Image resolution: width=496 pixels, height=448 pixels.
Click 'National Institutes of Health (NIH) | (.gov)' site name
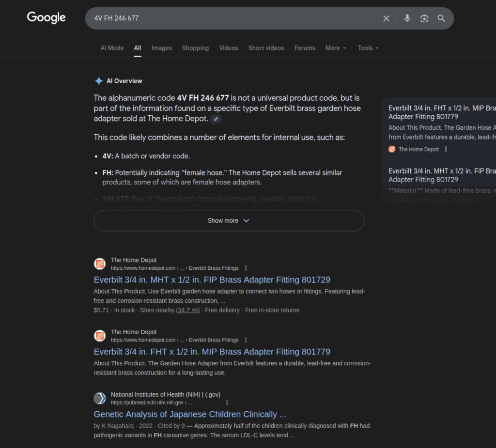pyautogui.click(x=166, y=395)
